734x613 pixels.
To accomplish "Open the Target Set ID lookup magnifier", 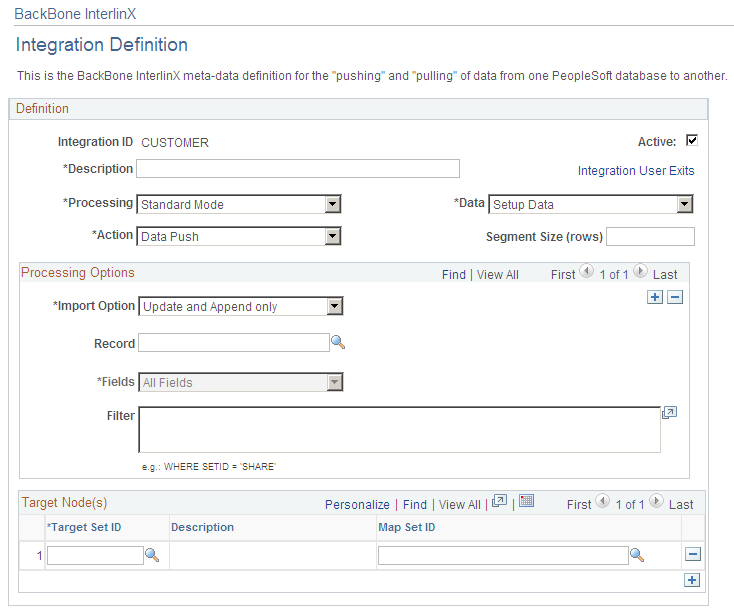I will (152, 555).
